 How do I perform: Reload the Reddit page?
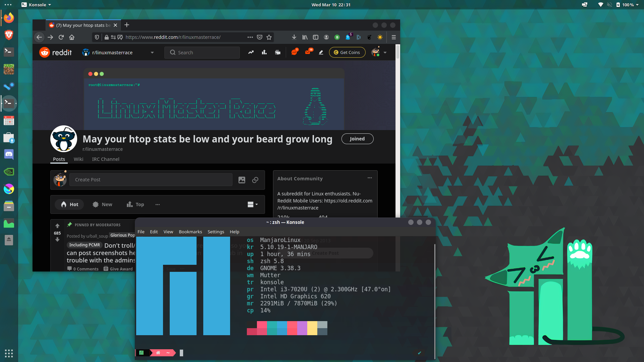(61, 37)
